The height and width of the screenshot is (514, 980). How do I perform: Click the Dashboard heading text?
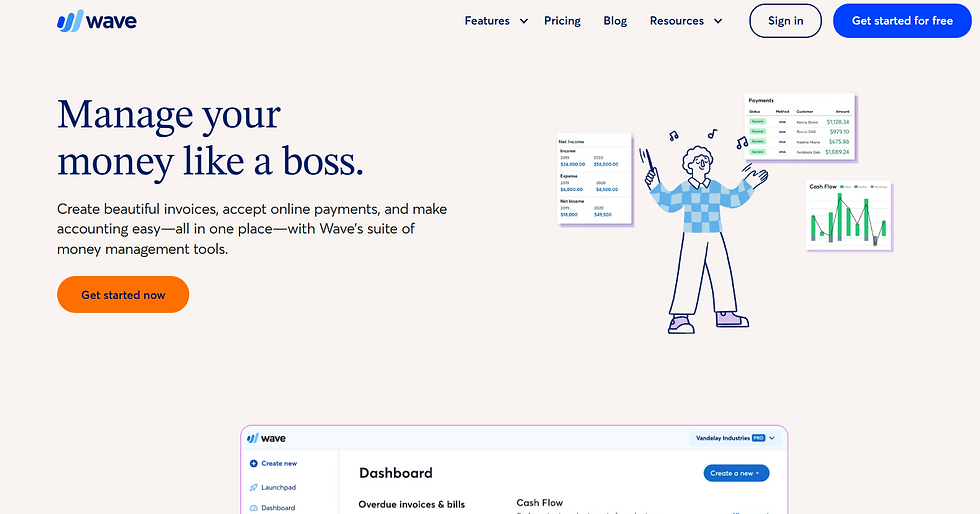[x=396, y=473]
